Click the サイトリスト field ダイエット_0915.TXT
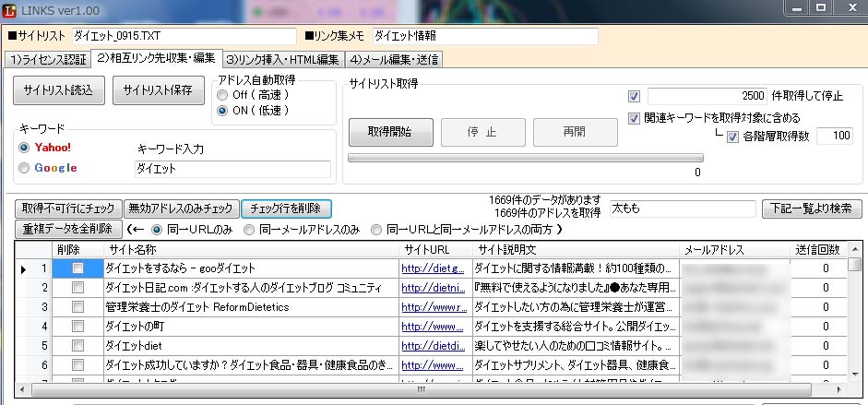 coord(184,37)
